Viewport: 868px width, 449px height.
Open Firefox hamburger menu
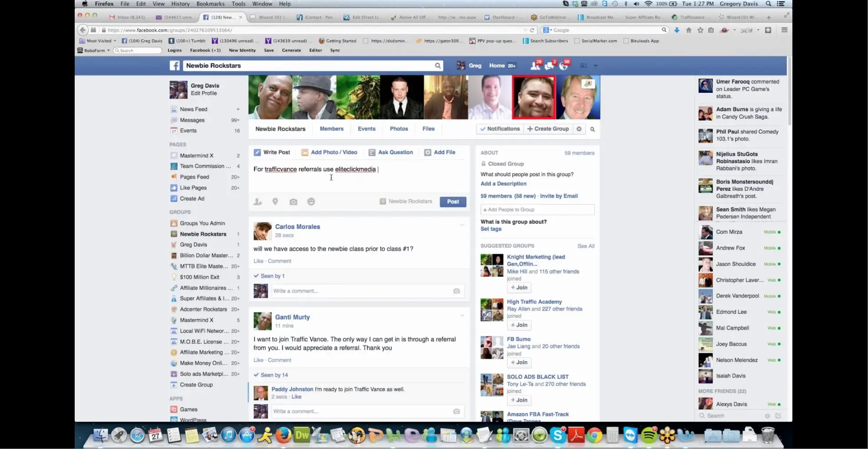click(x=784, y=30)
